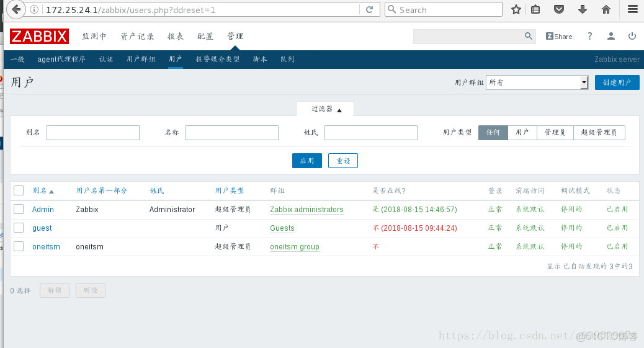
Task: Open the browser hamburger menu
Action: pos(633,9)
